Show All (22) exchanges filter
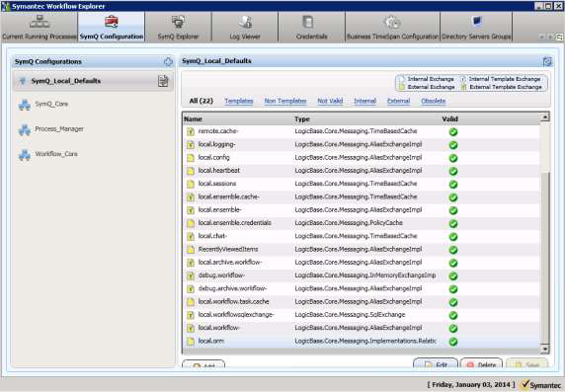Screen dimensions: 565x392 pyautogui.click(x=202, y=101)
